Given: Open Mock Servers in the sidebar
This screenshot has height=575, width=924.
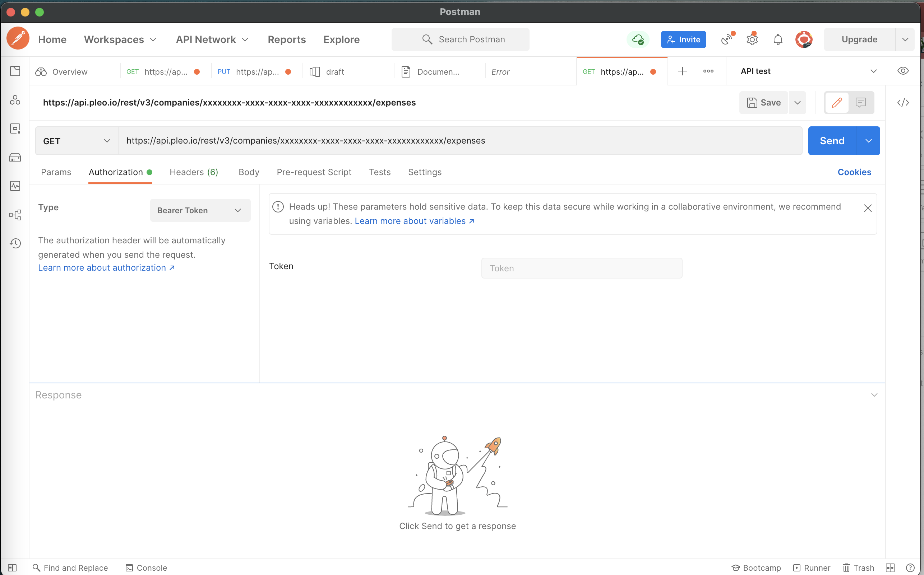Looking at the screenshot, I should [15, 157].
